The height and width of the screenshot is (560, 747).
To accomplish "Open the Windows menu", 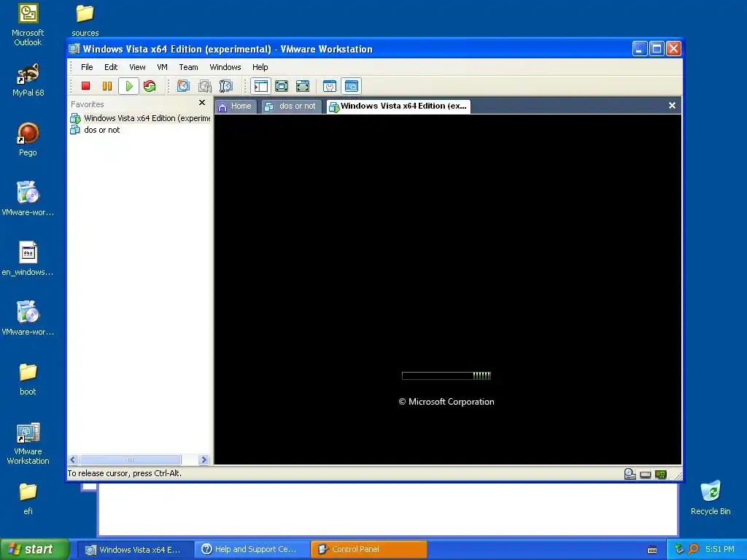I will (225, 67).
